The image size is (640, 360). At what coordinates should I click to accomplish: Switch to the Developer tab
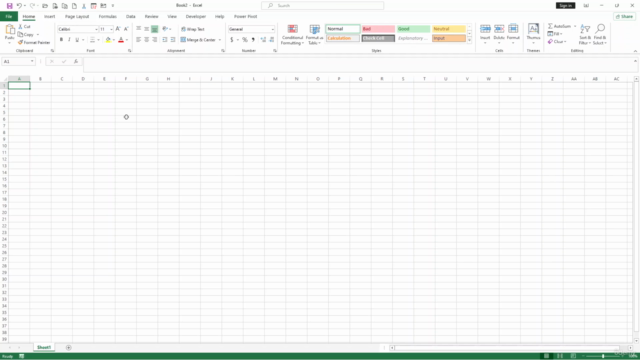point(196,16)
